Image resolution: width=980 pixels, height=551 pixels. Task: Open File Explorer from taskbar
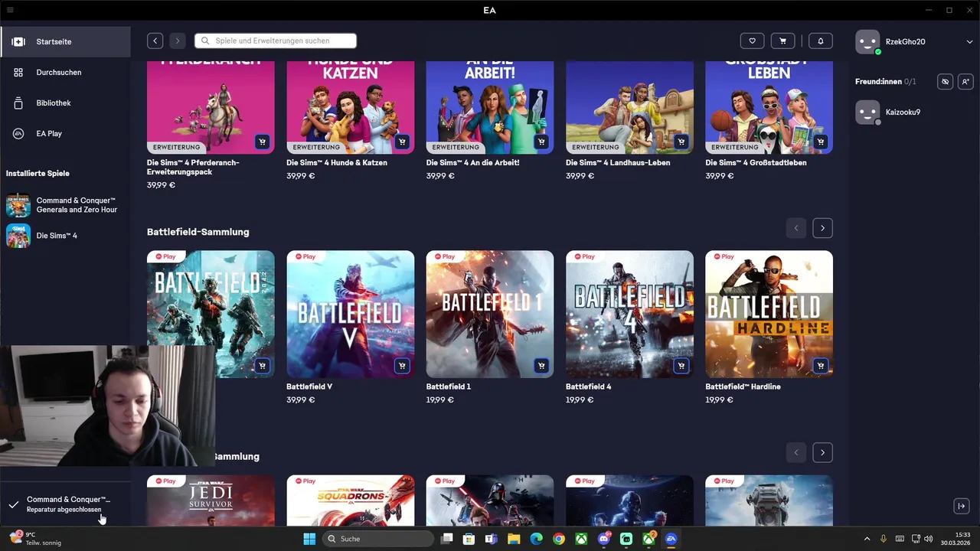(514, 539)
